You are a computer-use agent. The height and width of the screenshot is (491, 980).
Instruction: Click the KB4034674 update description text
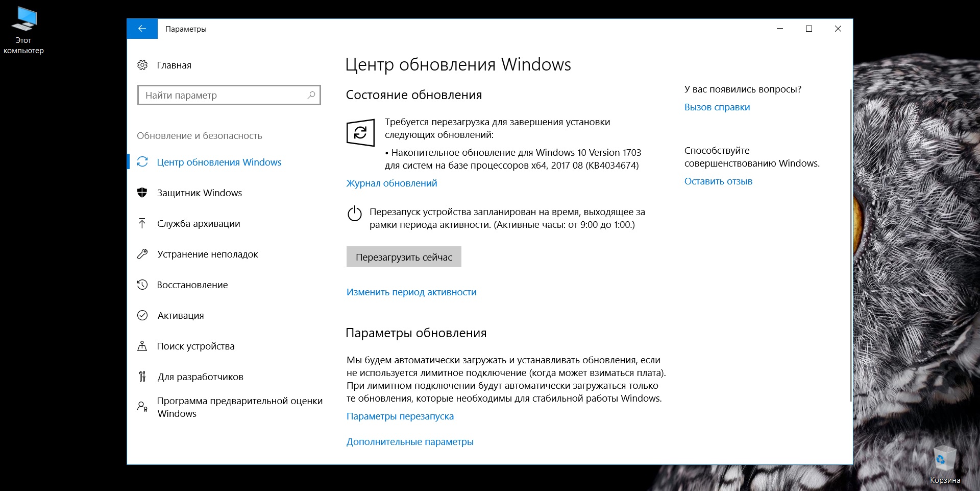(512, 159)
